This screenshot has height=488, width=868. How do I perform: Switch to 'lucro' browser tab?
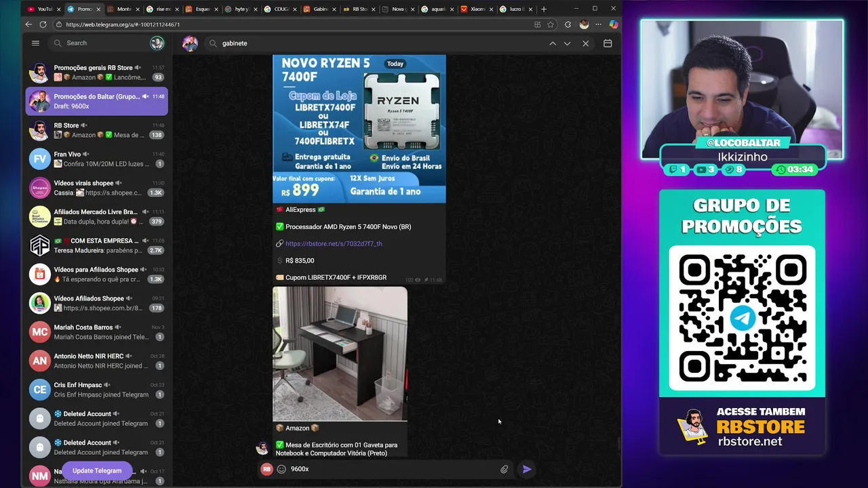click(515, 9)
